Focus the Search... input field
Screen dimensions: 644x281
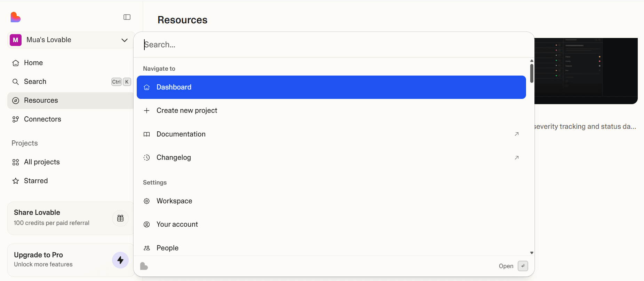coord(334,45)
